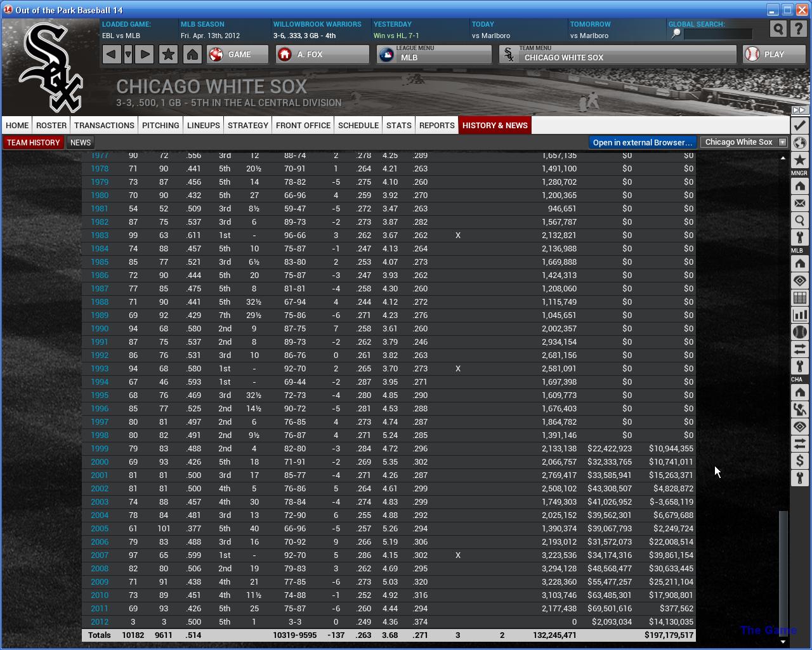The width and height of the screenshot is (812, 650).
Task: Click the star icon in the right sidebar
Action: tap(799, 159)
